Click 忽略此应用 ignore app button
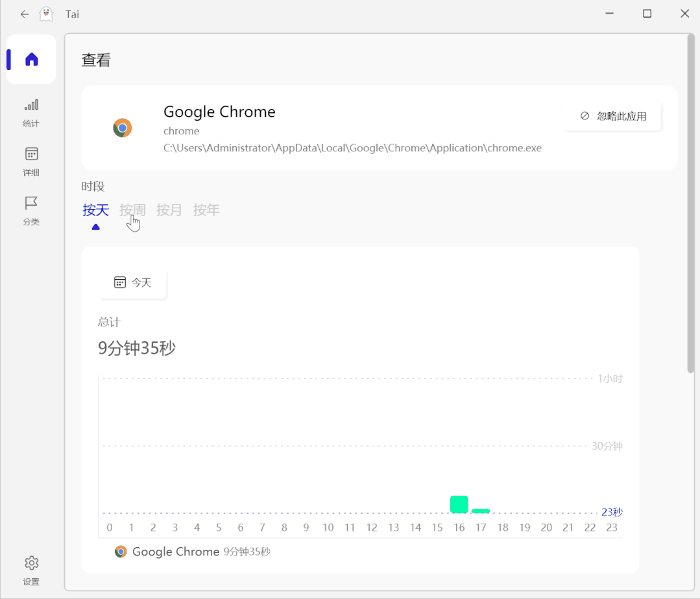 [x=613, y=116]
